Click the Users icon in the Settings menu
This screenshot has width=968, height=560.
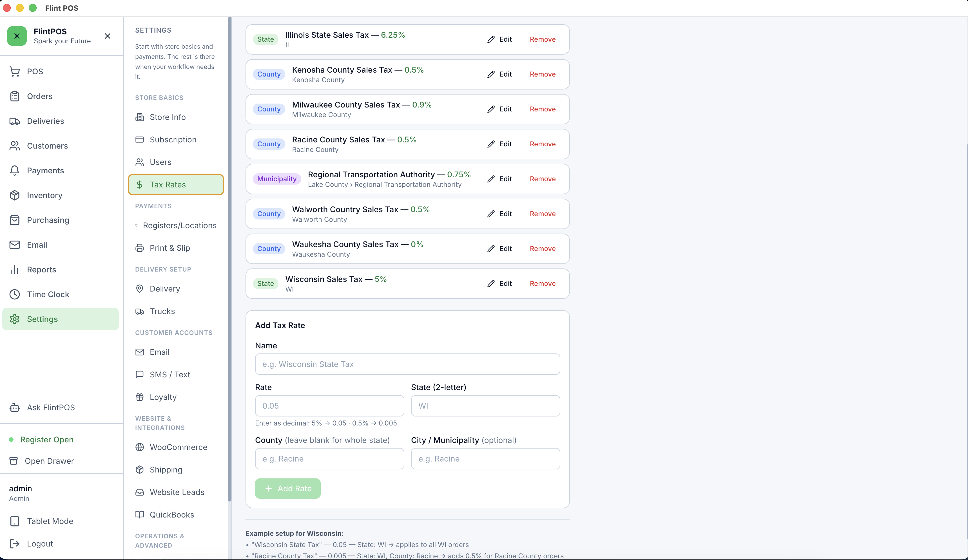click(140, 162)
